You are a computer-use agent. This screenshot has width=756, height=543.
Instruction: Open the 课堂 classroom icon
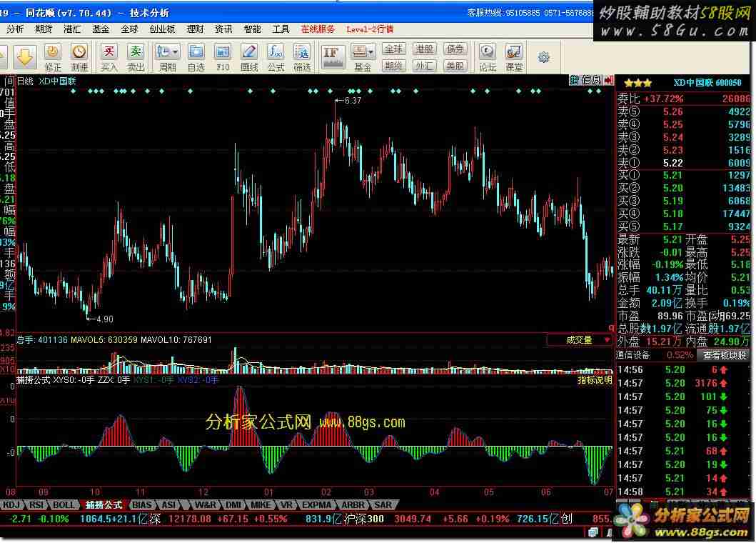point(514,57)
